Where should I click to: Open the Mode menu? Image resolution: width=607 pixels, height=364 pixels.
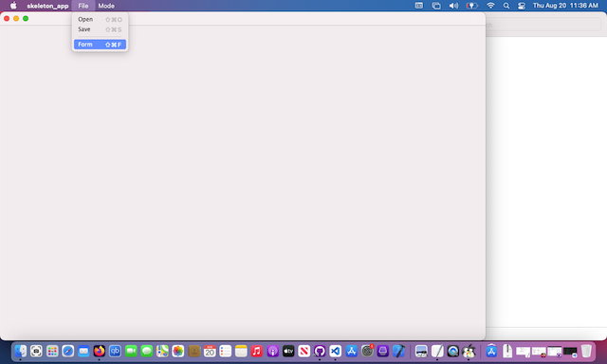click(x=106, y=6)
